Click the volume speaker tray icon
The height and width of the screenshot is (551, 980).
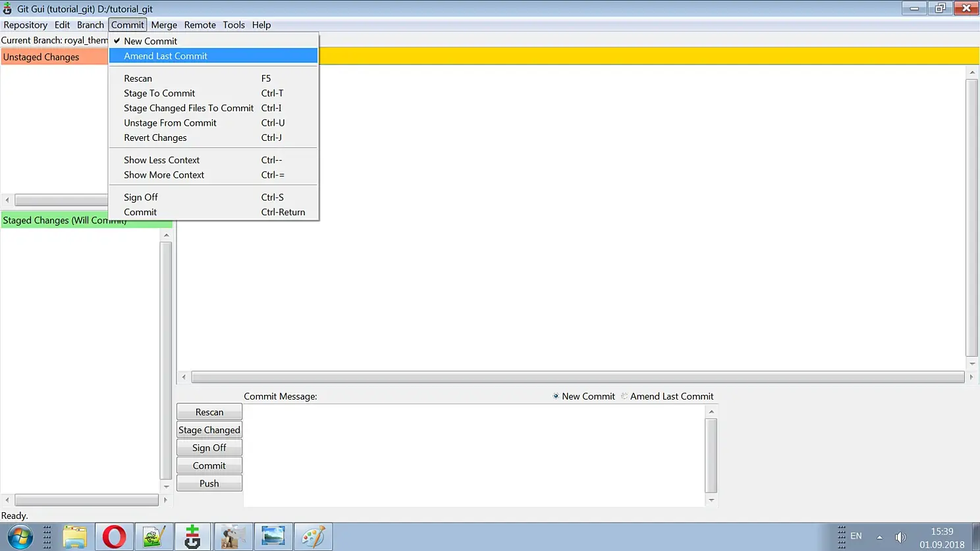pyautogui.click(x=900, y=537)
